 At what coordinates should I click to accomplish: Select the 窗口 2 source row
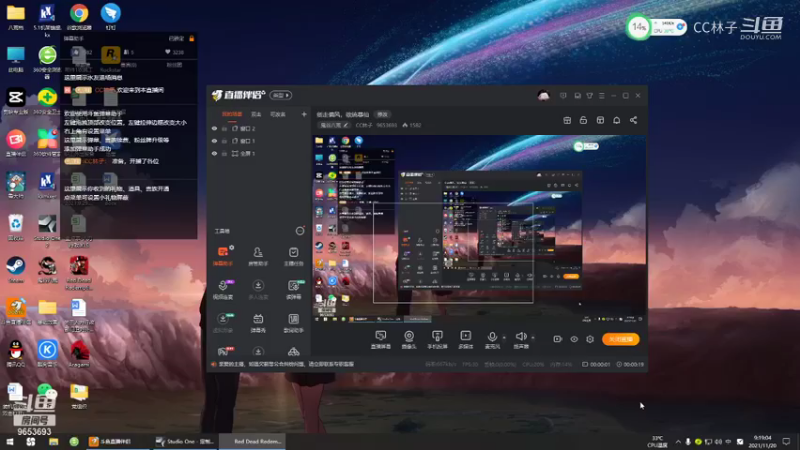click(x=259, y=129)
